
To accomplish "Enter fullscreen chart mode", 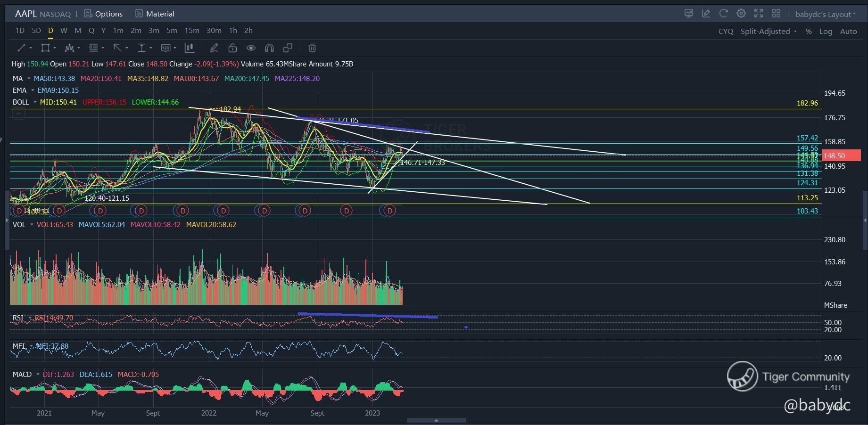I will point(759,14).
